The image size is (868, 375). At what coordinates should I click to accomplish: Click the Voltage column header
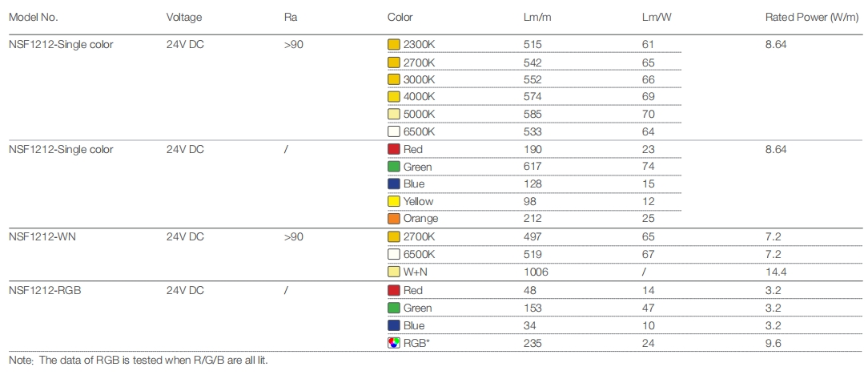pyautogui.click(x=184, y=17)
